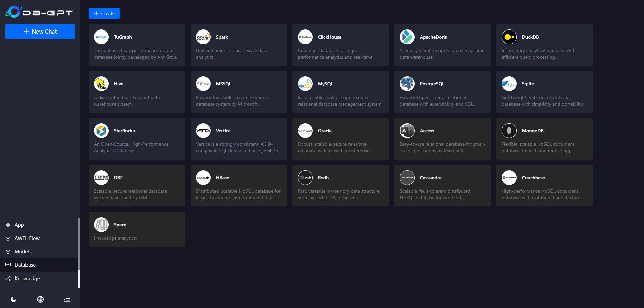The height and width of the screenshot is (308, 644).
Task: Click the Access logo icon
Action: click(407, 131)
